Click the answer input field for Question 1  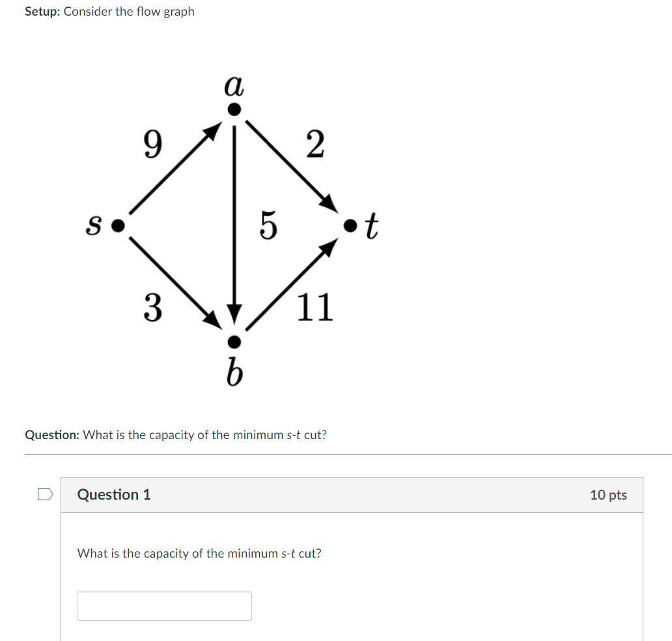point(163,606)
